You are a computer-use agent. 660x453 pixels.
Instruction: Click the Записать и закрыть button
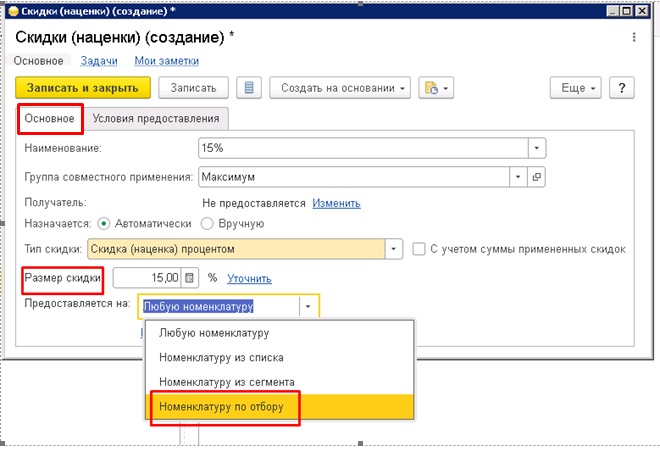[x=83, y=88]
